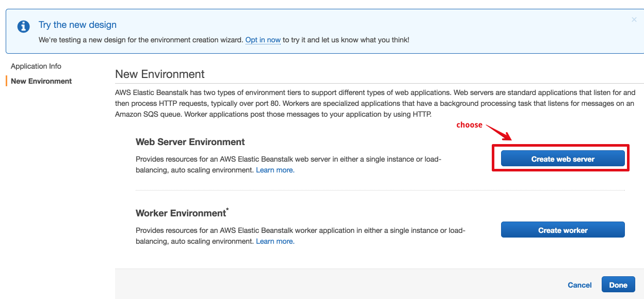Click the Cancel link
644x299 pixels.
point(579,285)
